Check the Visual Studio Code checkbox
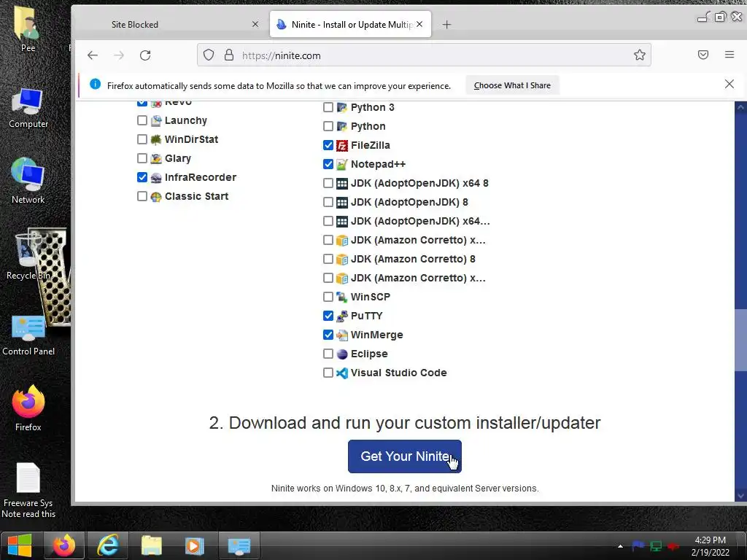Image resolution: width=747 pixels, height=560 pixels. 328,373
